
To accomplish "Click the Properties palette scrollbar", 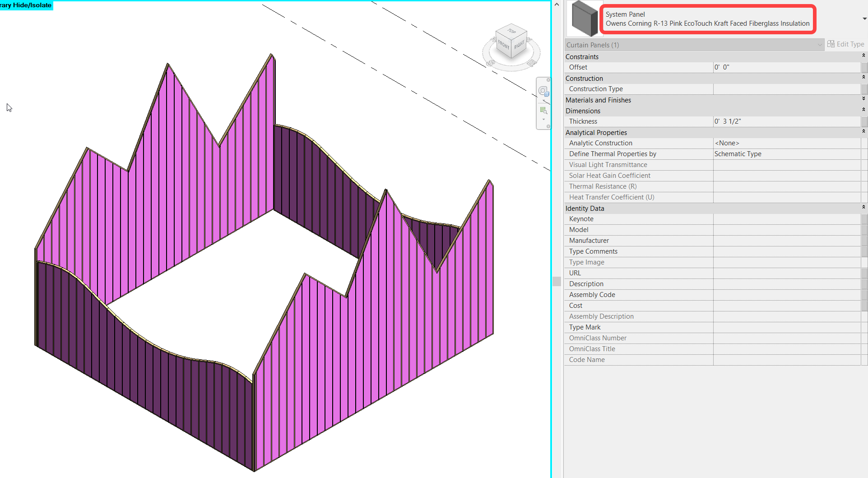I will click(556, 280).
